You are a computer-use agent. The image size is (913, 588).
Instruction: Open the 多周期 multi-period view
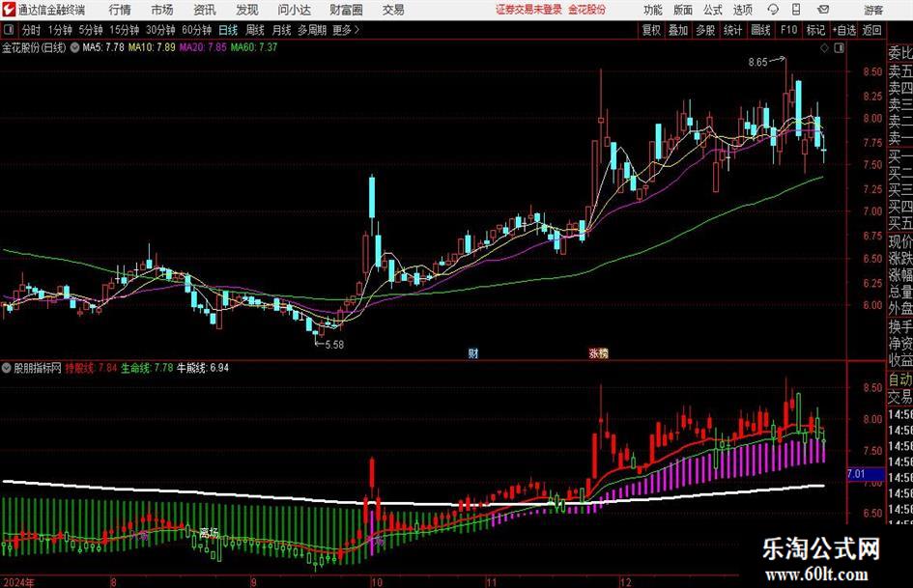(312, 30)
